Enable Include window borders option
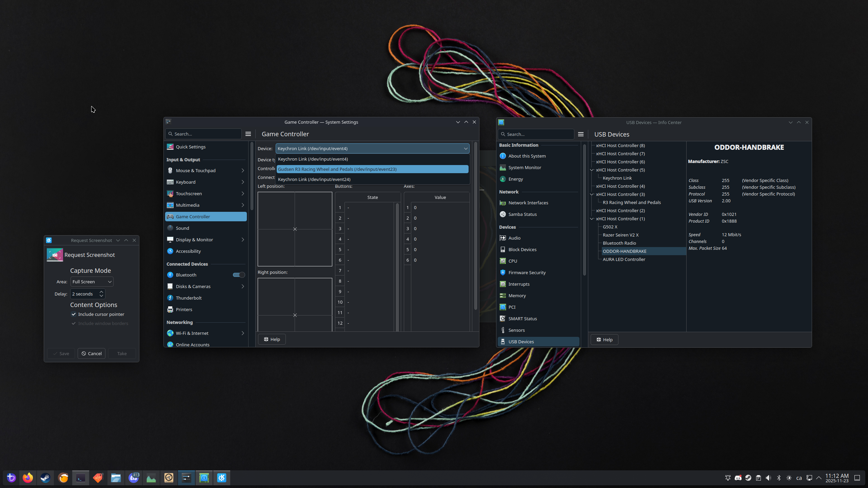Image resolution: width=868 pixels, height=488 pixels. click(74, 323)
